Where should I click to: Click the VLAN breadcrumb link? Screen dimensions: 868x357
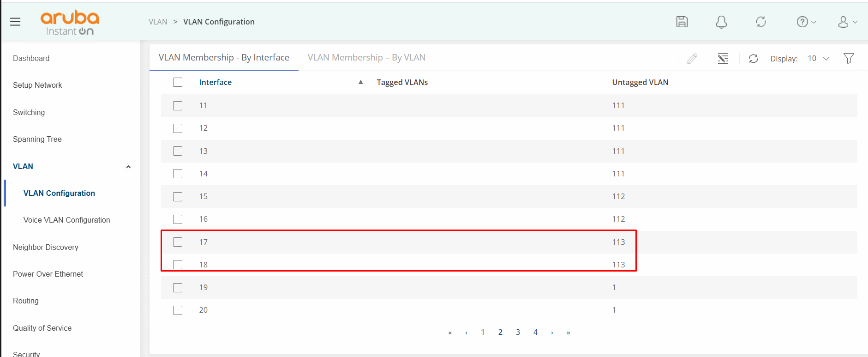tap(158, 22)
